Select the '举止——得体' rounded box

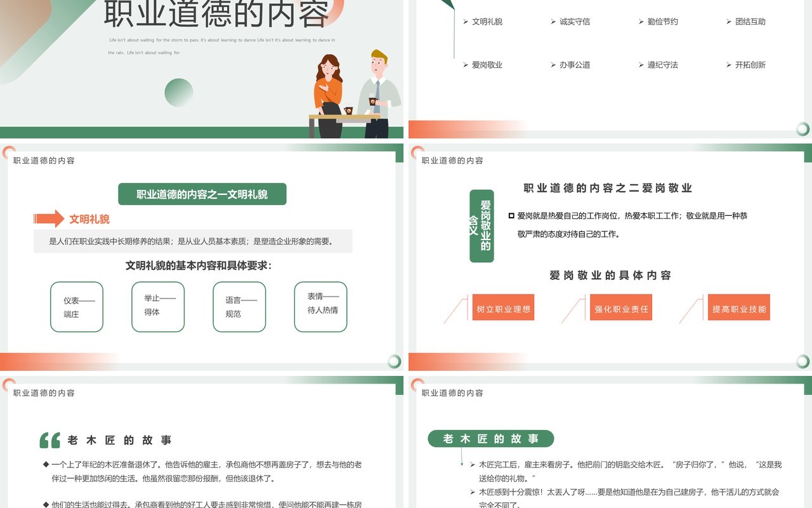pyautogui.click(x=158, y=307)
